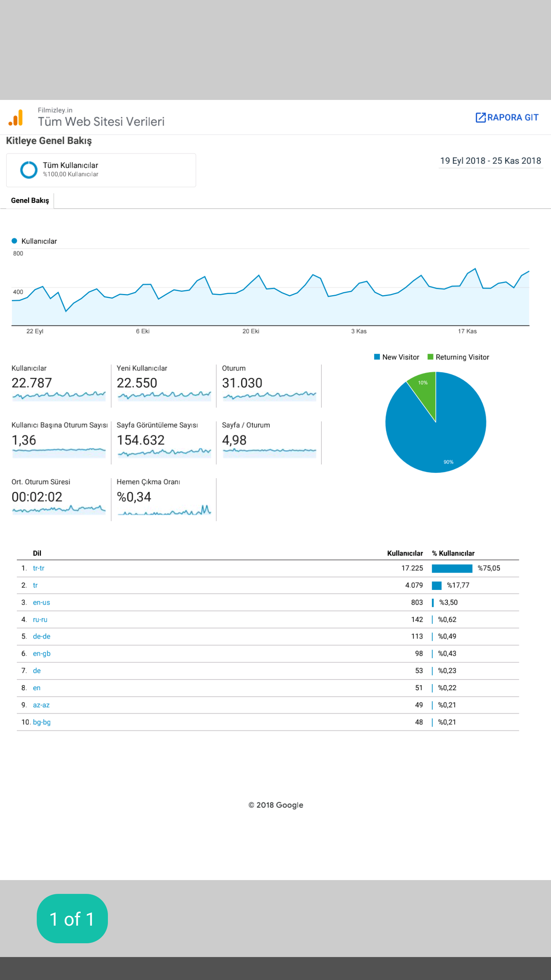Click the Hemen Çıkma Oranı %0,34 value
551x980 pixels.
134,497
